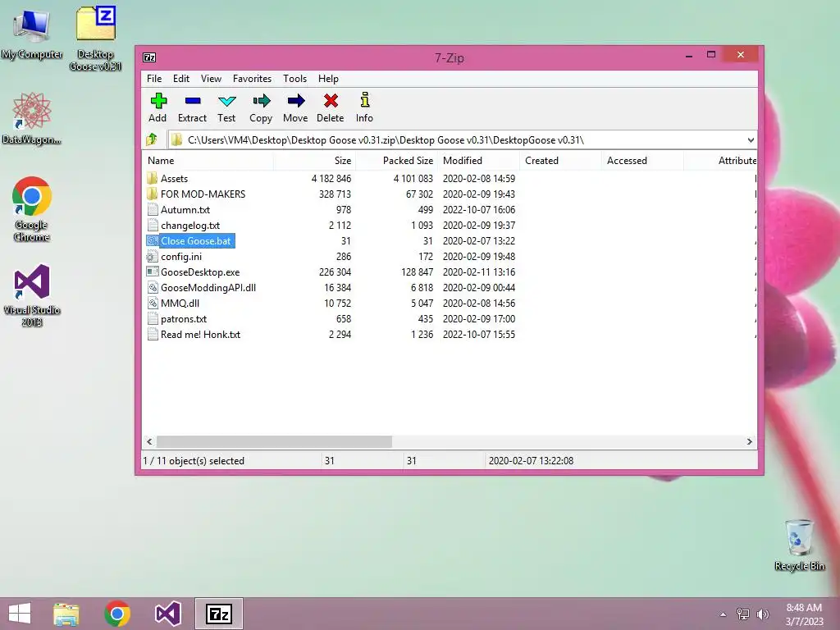Click the Read me! Honk.txt file icon
Screen dimensions: 840x630
153,335
